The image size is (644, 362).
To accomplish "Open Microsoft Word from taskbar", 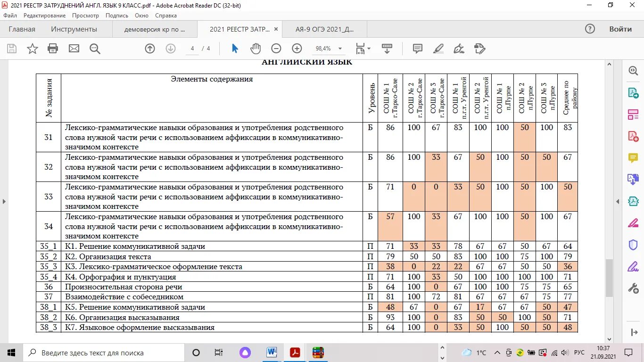I will [x=272, y=353].
